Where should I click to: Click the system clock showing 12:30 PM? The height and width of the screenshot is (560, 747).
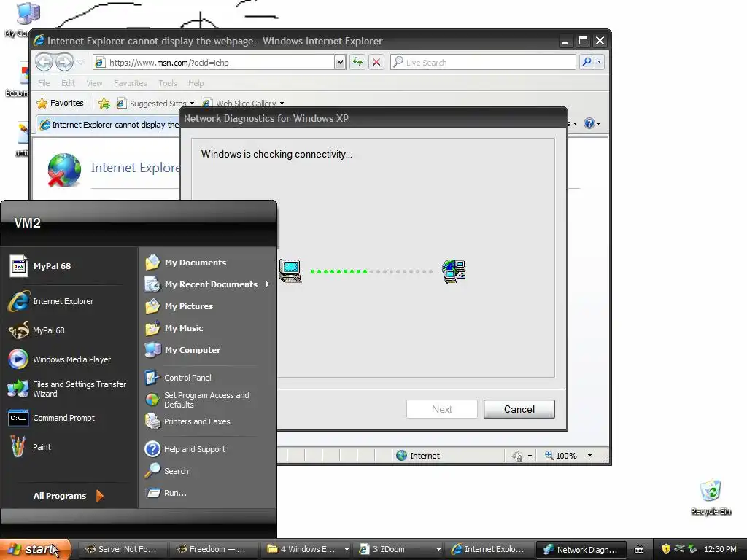point(720,549)
